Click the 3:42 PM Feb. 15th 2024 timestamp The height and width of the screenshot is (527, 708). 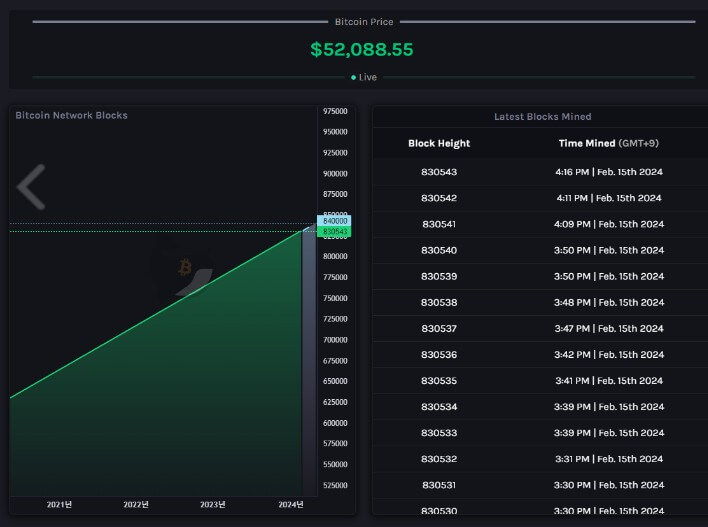pyautogui.click(x=609, y=354)
